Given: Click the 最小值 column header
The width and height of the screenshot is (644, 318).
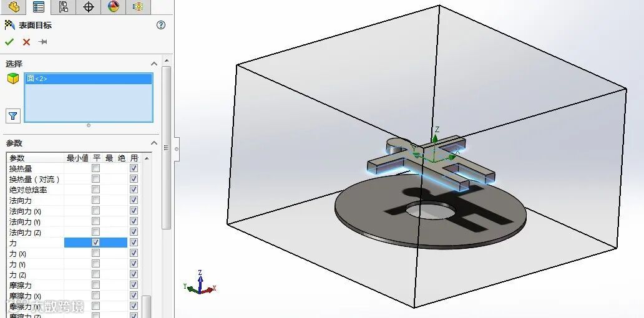Looking at the screenshot, I should pos(77,158).
